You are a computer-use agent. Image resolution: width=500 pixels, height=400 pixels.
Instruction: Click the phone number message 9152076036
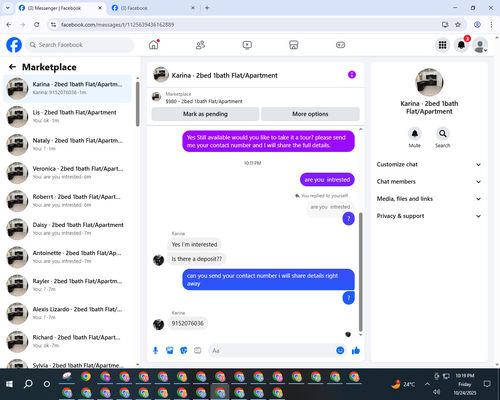(x=187, y=323)
